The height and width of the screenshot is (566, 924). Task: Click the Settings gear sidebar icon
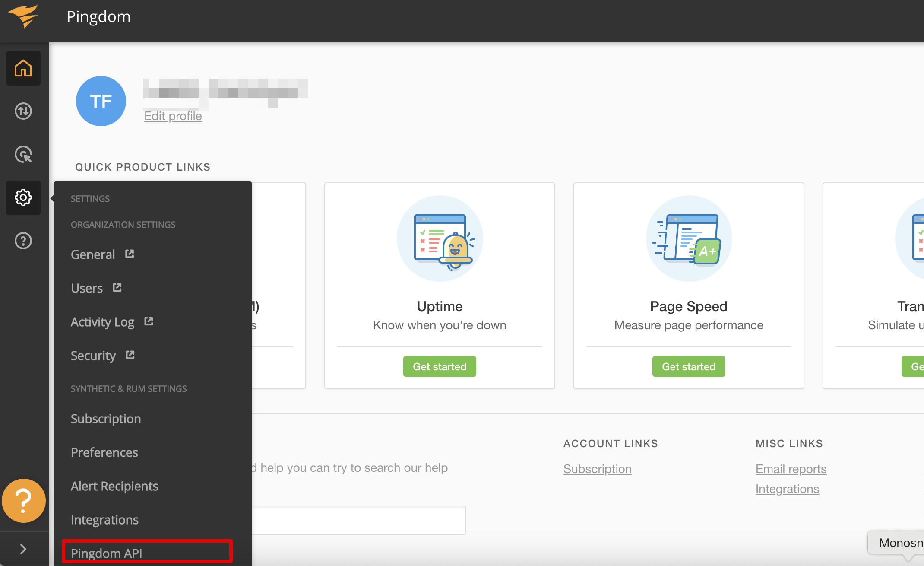click(x=23, y=197)
